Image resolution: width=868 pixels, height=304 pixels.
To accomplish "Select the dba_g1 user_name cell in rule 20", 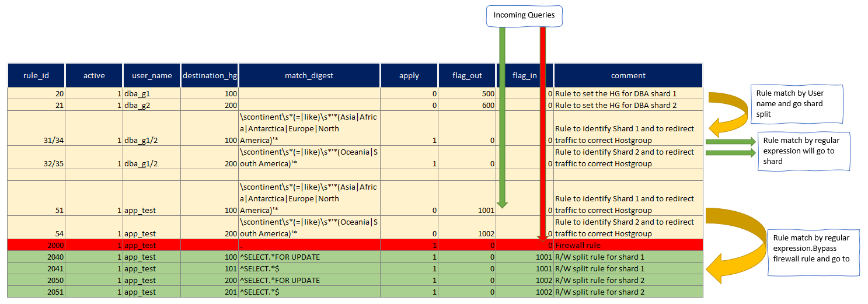I will tap(151, 93).
